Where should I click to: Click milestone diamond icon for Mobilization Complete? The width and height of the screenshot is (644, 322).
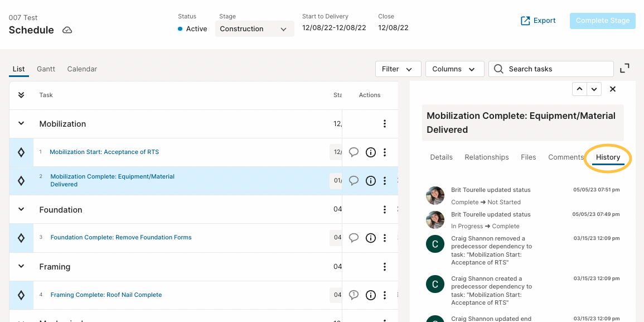21,181
